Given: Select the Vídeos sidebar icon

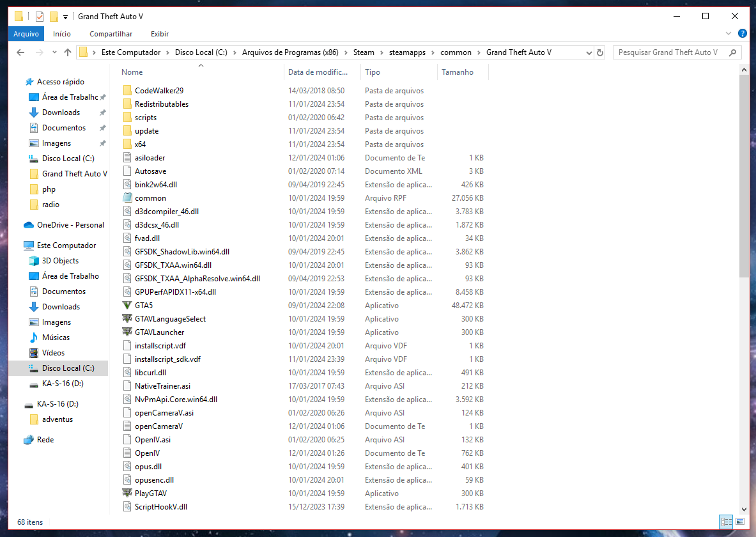Looking at the screenshot, I should point(34,353).
